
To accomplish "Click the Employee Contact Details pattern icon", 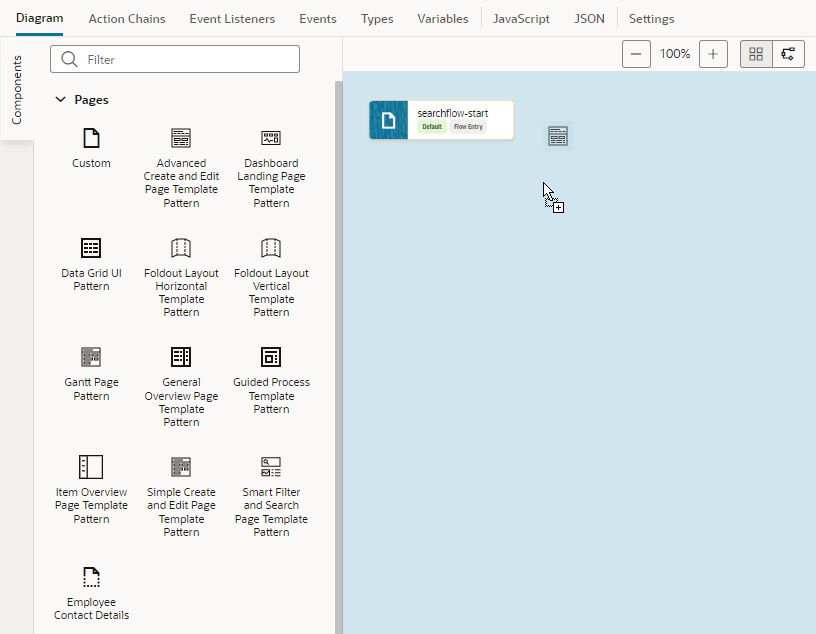I will 91,577.
